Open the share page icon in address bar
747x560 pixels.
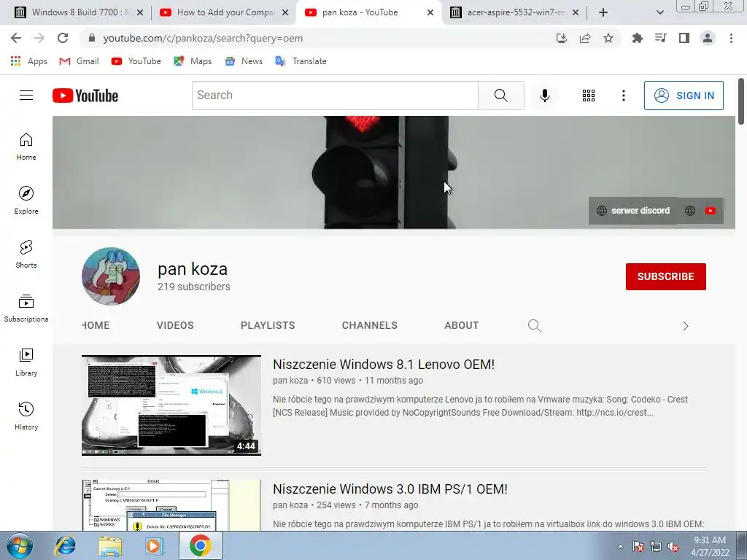pyautogui.click(x=585, y=38)
